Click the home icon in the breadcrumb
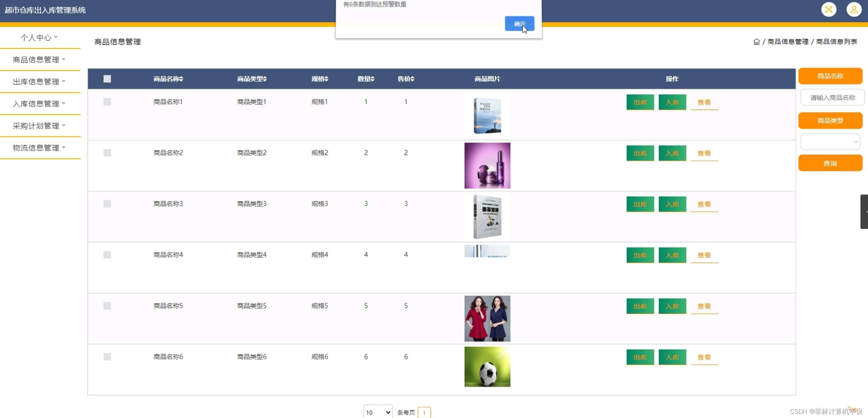 (x=757, y=41)
